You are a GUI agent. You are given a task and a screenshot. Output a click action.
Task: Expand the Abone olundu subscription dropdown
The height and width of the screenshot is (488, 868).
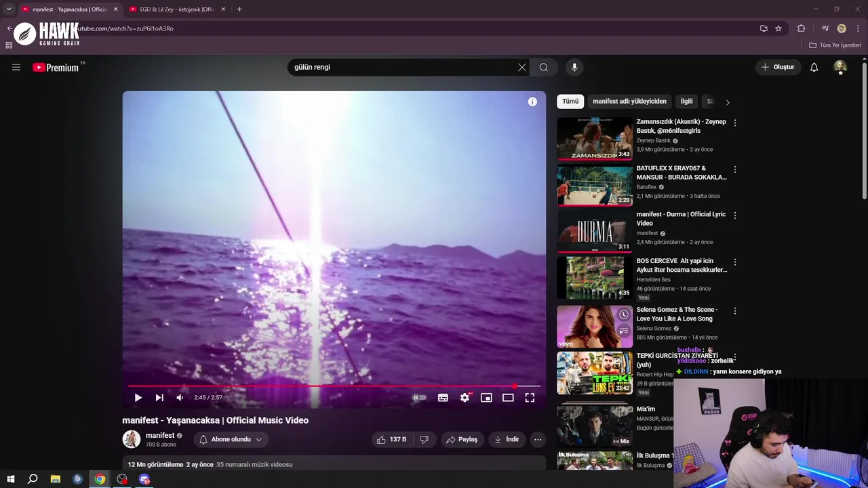click(231, 439)
